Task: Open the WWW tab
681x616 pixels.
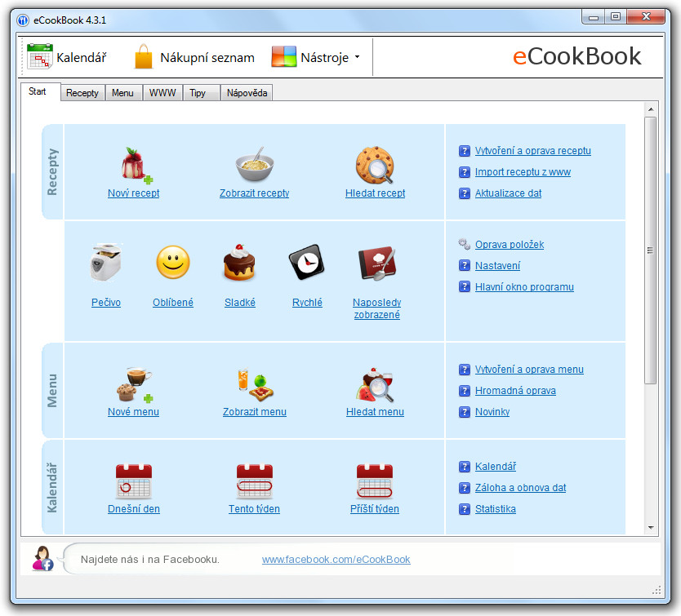Action: 162,93
